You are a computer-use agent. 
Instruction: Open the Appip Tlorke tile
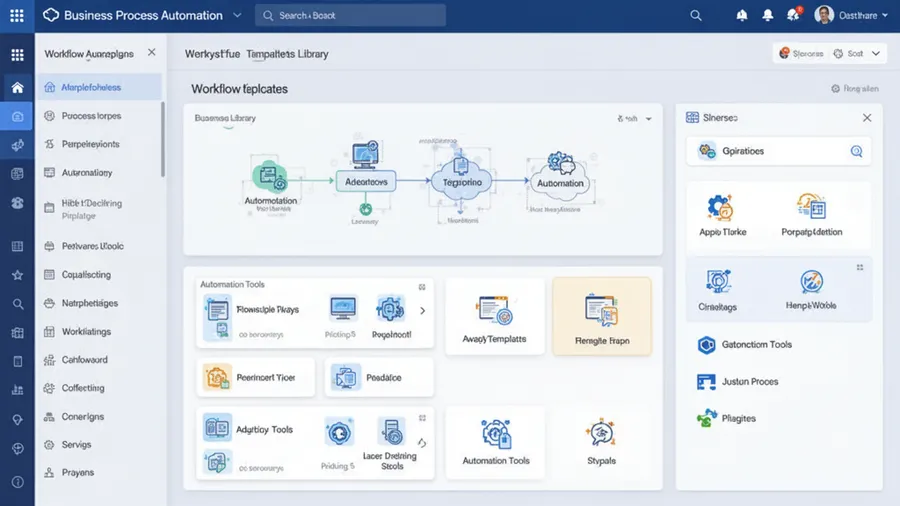722,216
